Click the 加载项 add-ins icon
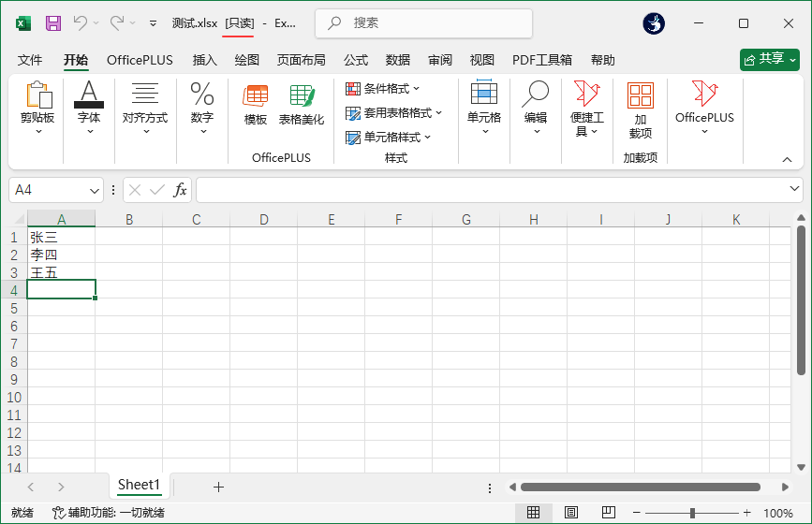 (x=641, y=110)
